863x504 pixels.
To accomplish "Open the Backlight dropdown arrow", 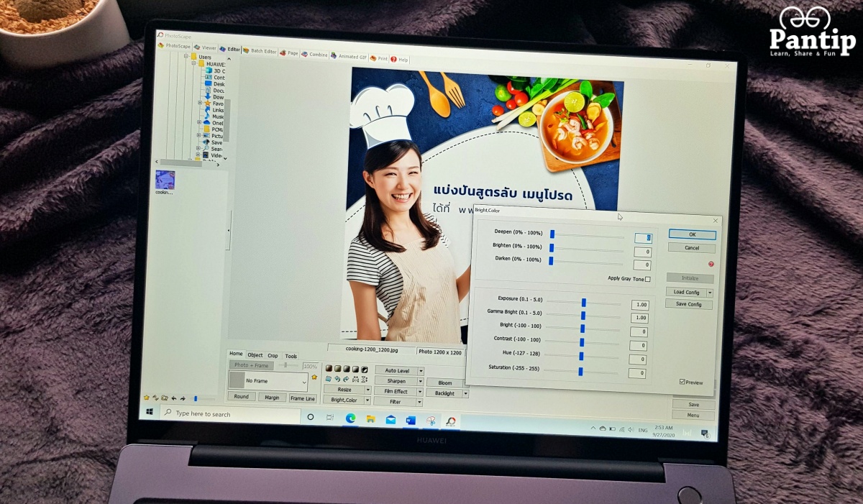I will tap(465, 394).
